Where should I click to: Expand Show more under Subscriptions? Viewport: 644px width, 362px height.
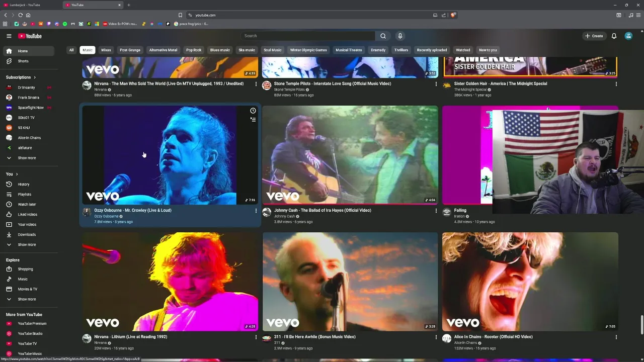29,158
